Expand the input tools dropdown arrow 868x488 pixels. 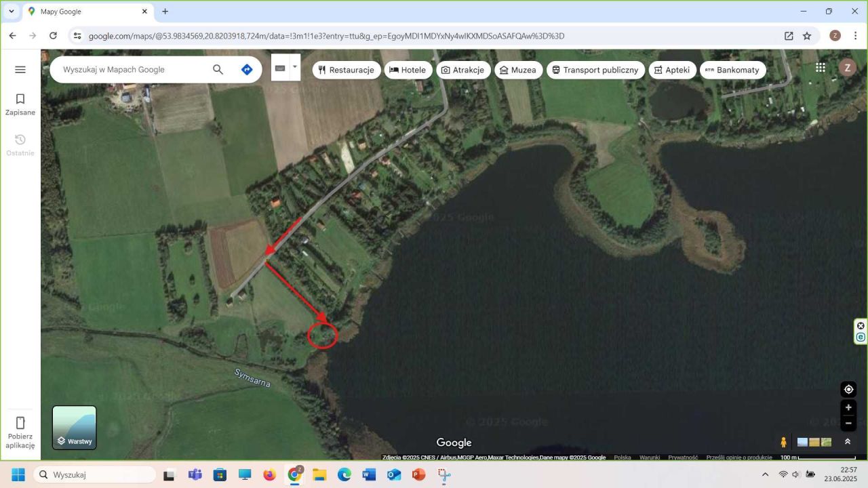[295, 68]
